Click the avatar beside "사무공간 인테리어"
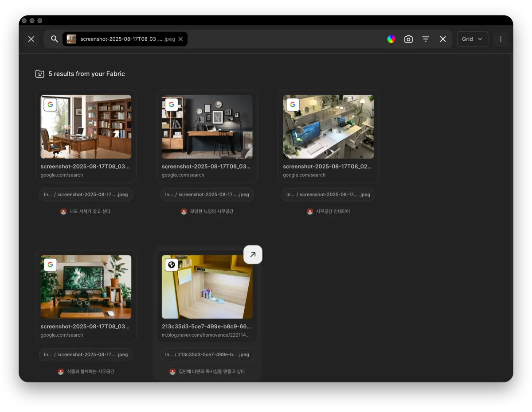This screenshot has height=412, width=532. click(x=310, y=211)
